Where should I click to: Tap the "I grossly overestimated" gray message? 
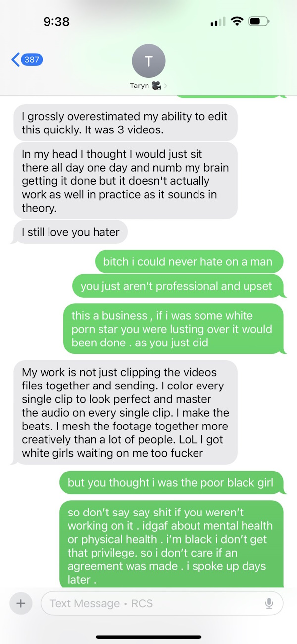click(x=125, y=123)
